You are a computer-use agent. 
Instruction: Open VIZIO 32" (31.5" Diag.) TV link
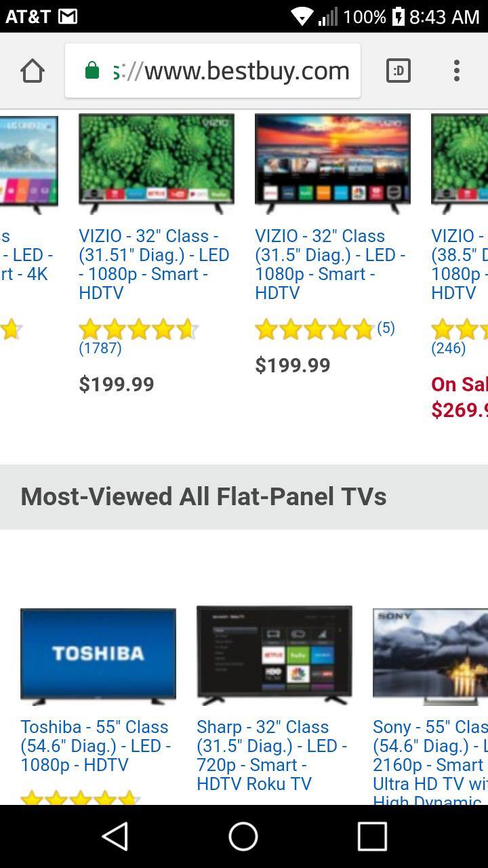click(x=330, y=264)
